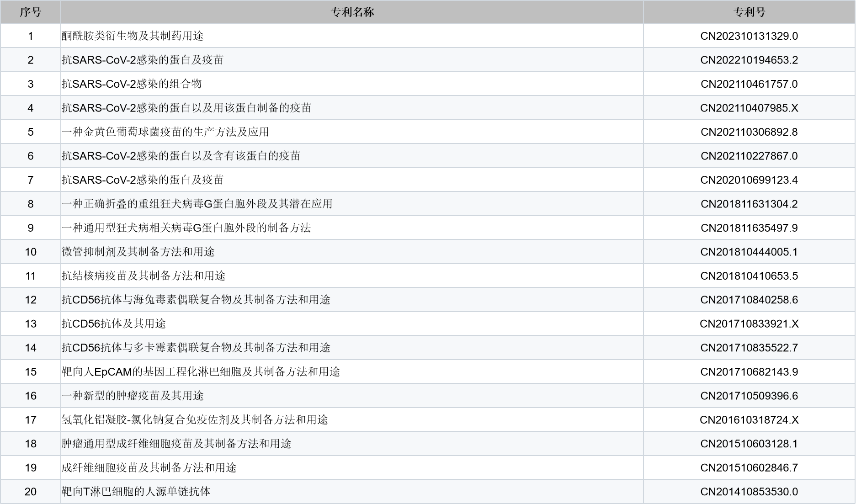Select patent number CN201410853530.0
This screenshot has width=856, height=504.
pyautogui.click(x=749, y=492)
